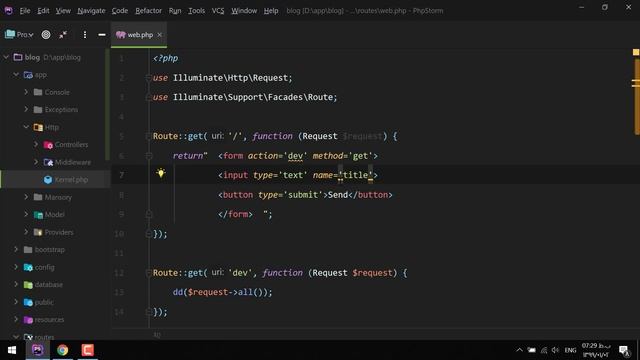
Task: Click the PhpStorm logo icon in title bar
Action: [x=9, y=11]
